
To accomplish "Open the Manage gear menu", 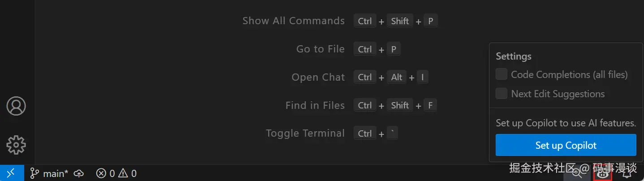I will coord(16,144).
